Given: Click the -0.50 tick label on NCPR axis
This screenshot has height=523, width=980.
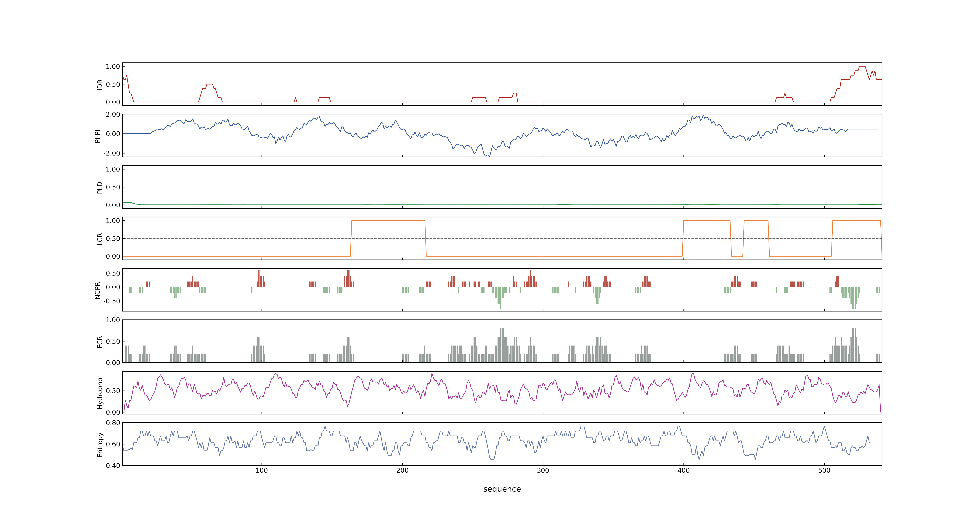Looking at the screenshot, I should pyautogui.click(x=112, y=301).
